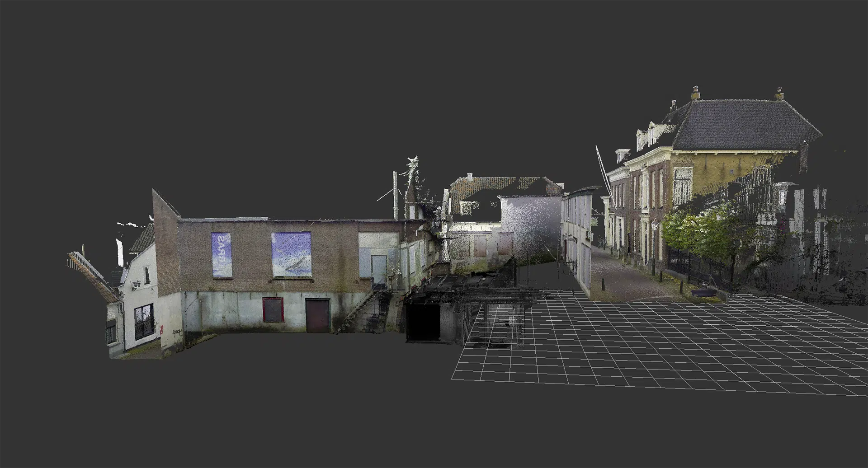
Task: Click the left chimney on the slate roof
Action: coord(695,93)
